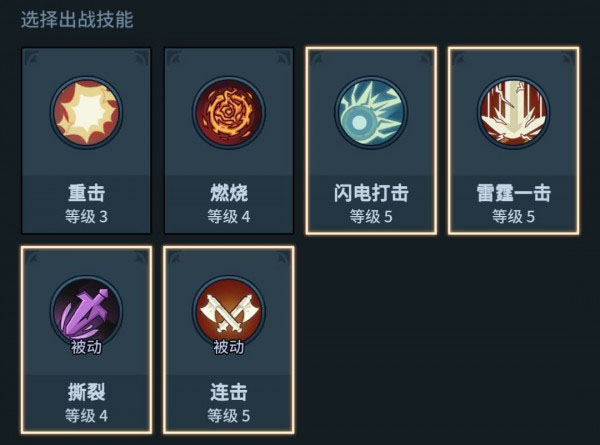This screenshot has height=445, width=600.
Task: Click the 连击 等级 5 level text
Action: point(228,416)
